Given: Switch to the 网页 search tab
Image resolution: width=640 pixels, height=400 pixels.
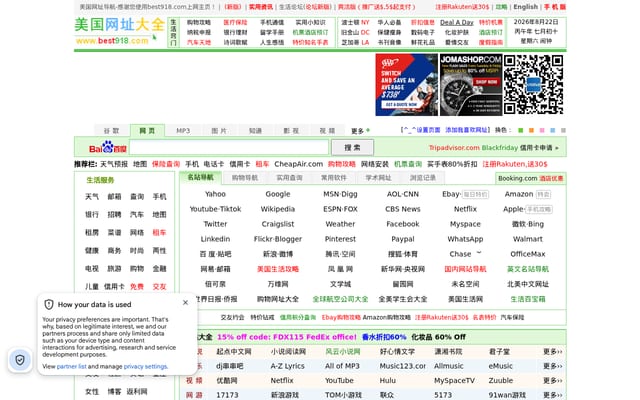Looking at the screenshot, I should [x=147, y=131].
